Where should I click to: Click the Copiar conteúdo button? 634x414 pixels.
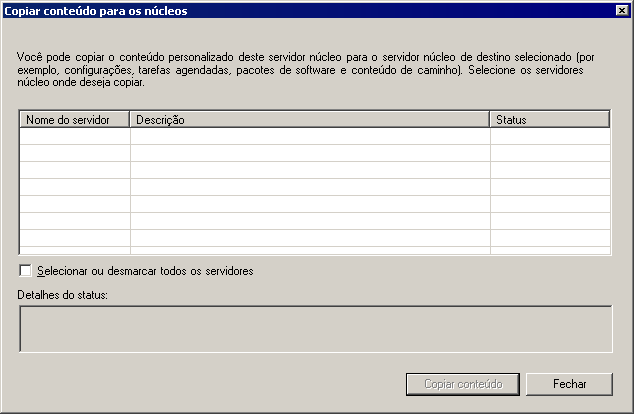463,384
